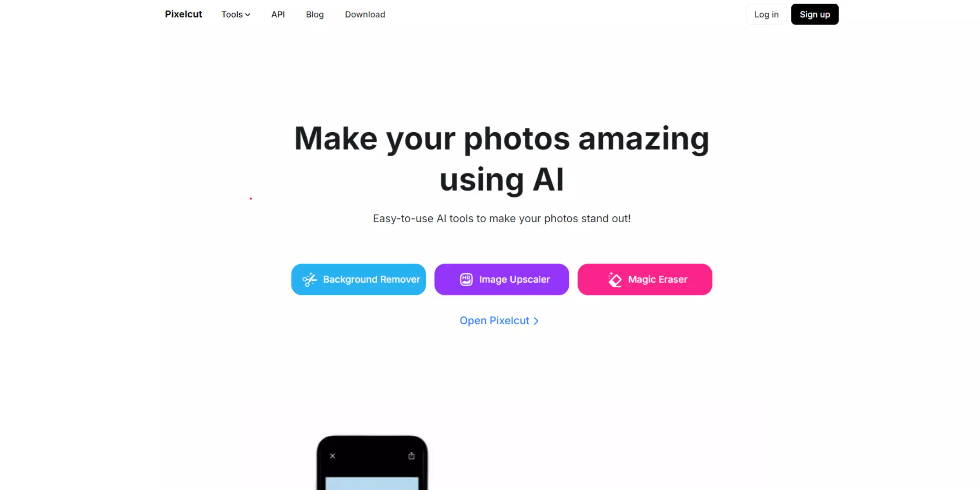Image resolution: width=980 pixels, height=490 pixels.
Task: Click the Download navigation link
Action: point(365,14)
